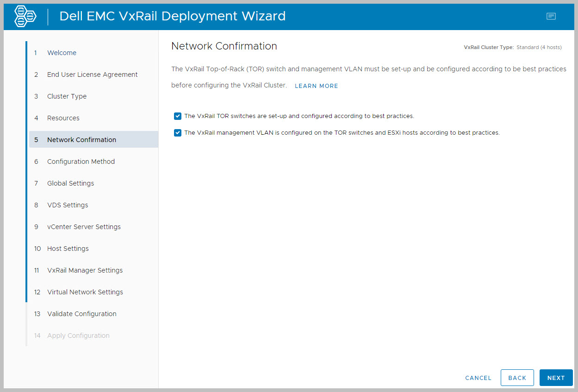Open the feedback panel icon in header
Image resolution: width=578 pixels, height=392 pixels.
click(551, 17)
